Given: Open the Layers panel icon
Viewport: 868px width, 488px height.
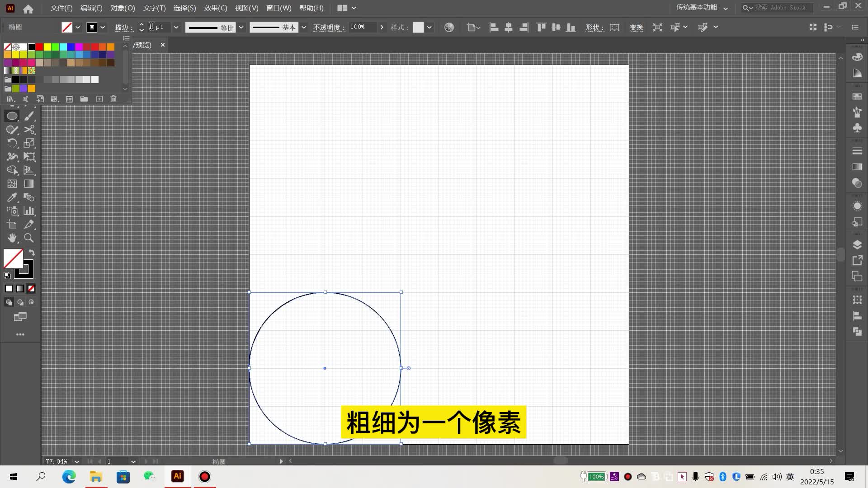Looking at the screenshot, I should [x=857, y=244].
